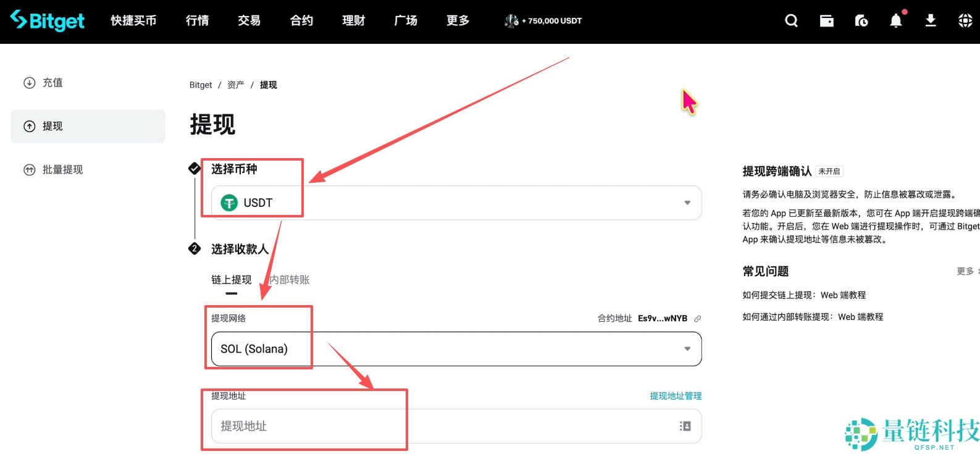Open the SOL (Solana) network dropdown

coord(456,349)
